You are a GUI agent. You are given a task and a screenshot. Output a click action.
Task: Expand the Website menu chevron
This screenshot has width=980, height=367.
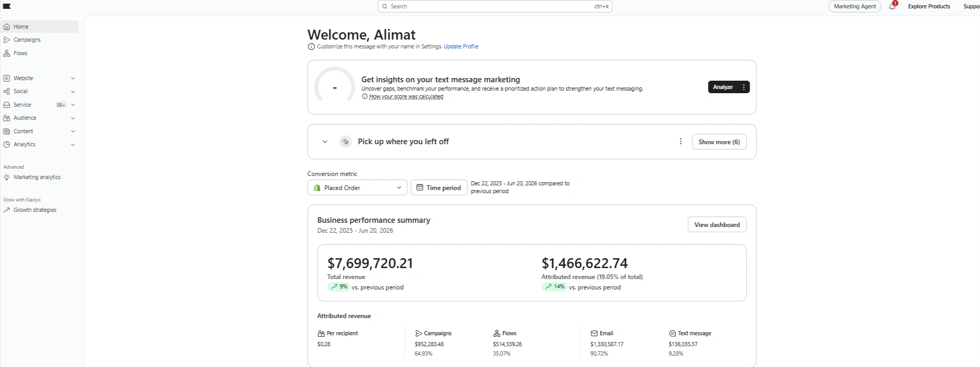tap(73, 78)
